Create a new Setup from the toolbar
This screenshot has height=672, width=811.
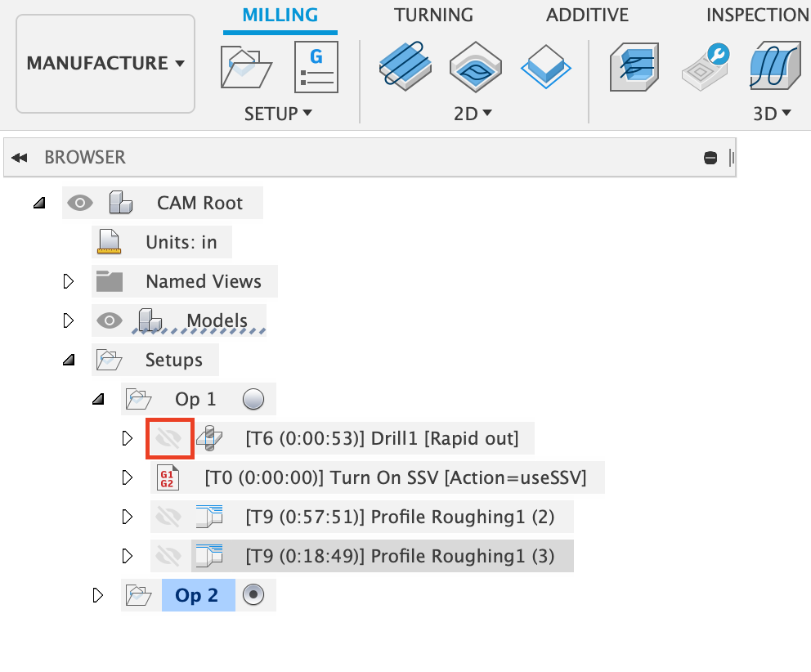(246, 67)
